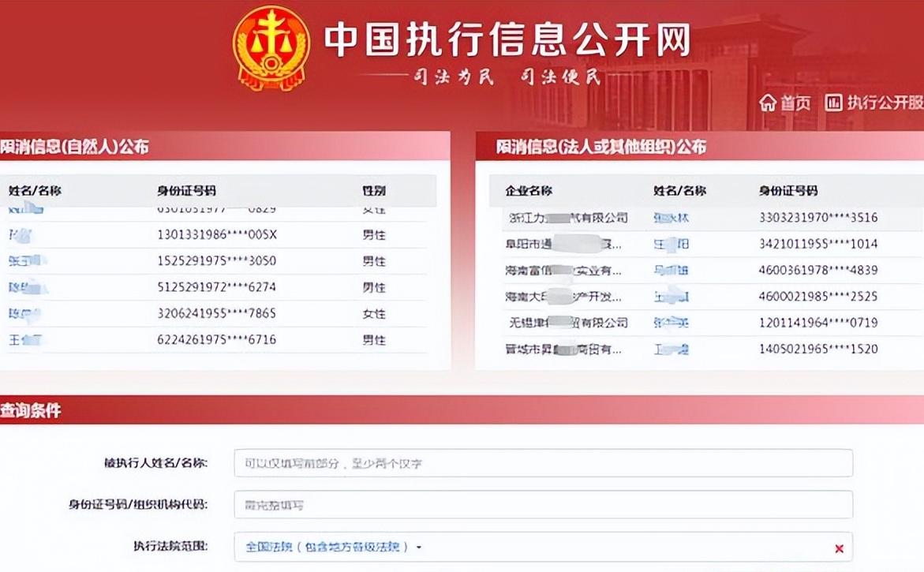This screenshot has height=572, width=924.
Task: Click the home icon beside 首页
Action: pyautogui.click(x=767, y=103)
